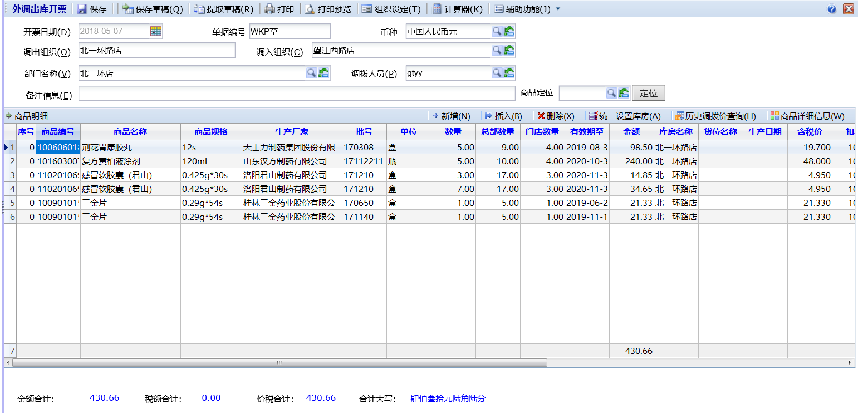This screenshot has width=868, height=413.
Task: Click magnifier search icon in 调入组织 field
Action: [497, 50]
